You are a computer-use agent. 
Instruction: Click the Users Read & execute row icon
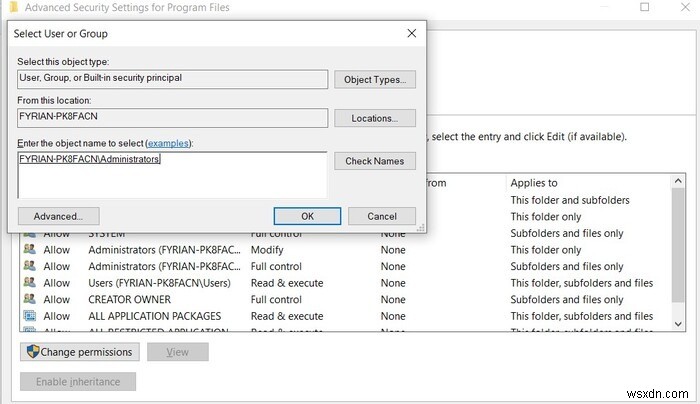(x=29, y=283)
